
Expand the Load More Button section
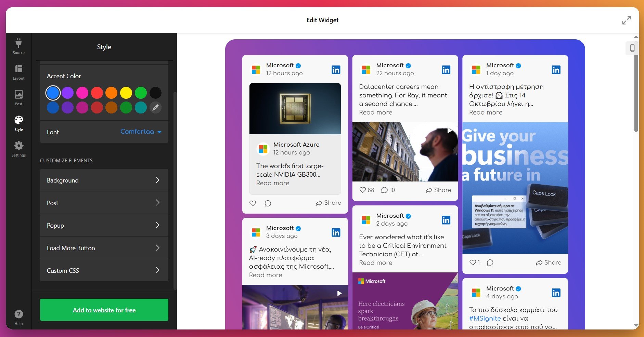(104, 248)
